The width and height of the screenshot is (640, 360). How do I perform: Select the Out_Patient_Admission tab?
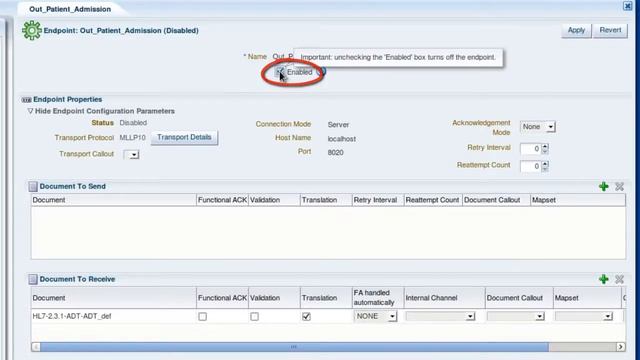pyautogui.click(x=70, y=9)
